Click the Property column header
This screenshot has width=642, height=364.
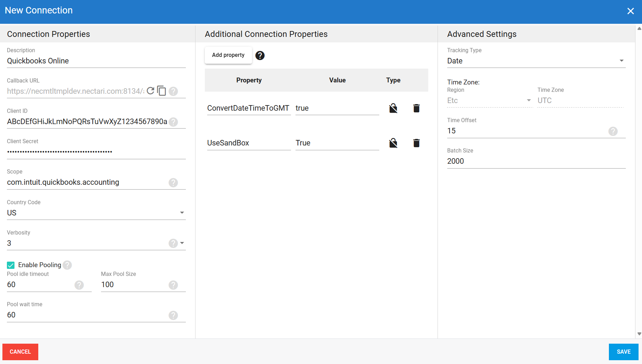249,80
